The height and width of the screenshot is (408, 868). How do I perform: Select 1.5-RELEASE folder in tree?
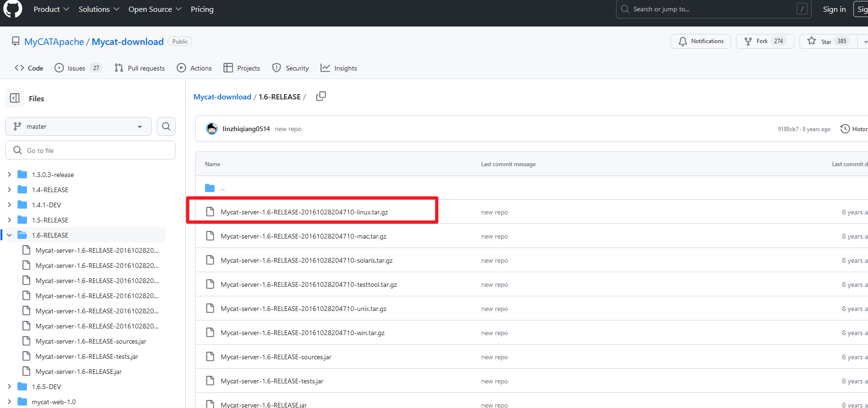pos(50,220)
